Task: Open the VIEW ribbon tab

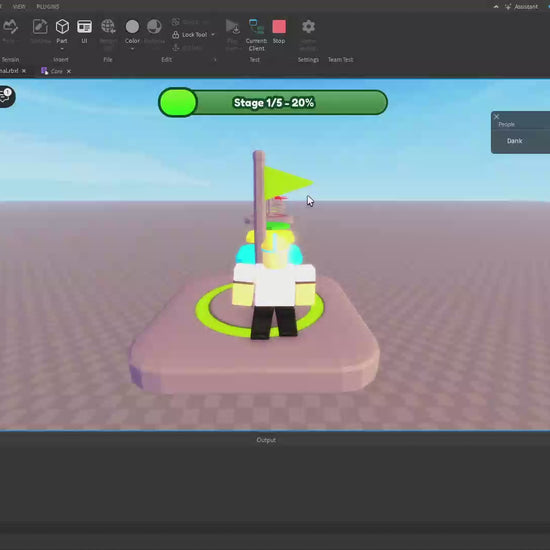Action: click(19, 7)
